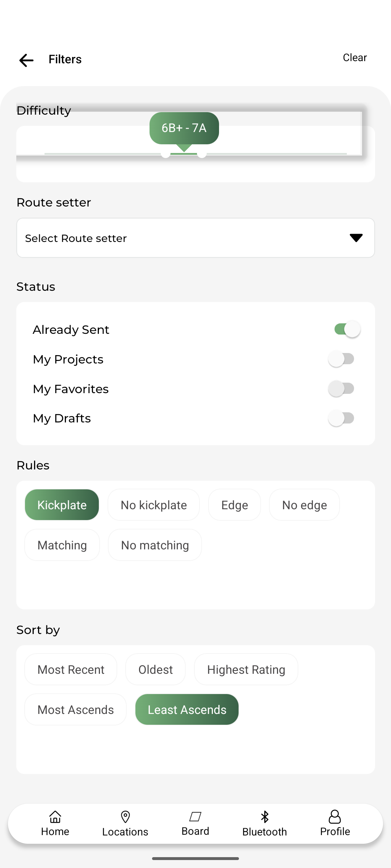
Task: Deselect the Kickplate rule chip
Action: pos(62,505)
